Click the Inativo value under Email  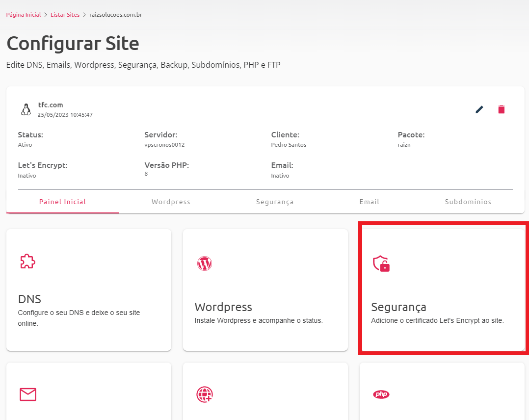pos(280,176)
